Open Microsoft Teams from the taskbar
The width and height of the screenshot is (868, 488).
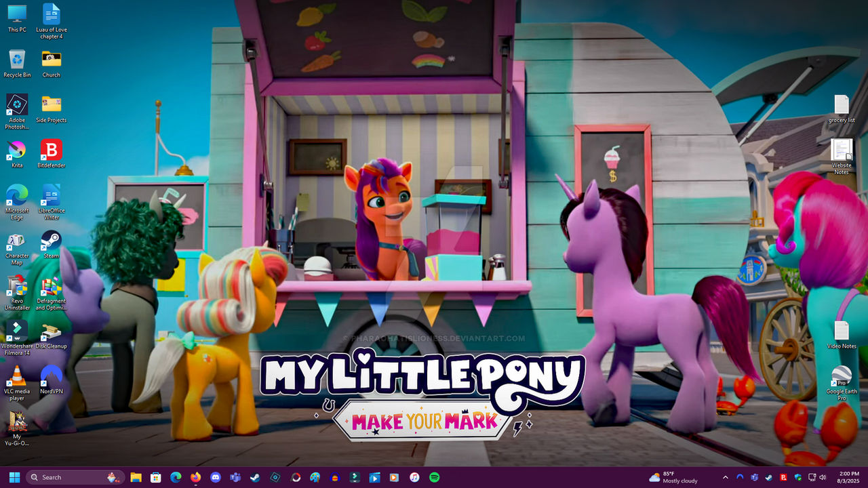(235, 477)
